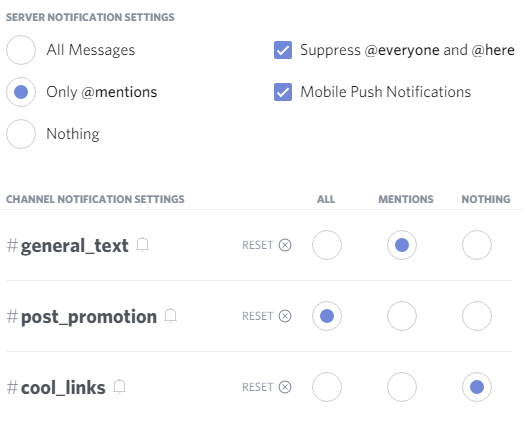This screenshot has height=422, width=523.
Task: Set cool_links to All notifications
Action: pos(327,387)
